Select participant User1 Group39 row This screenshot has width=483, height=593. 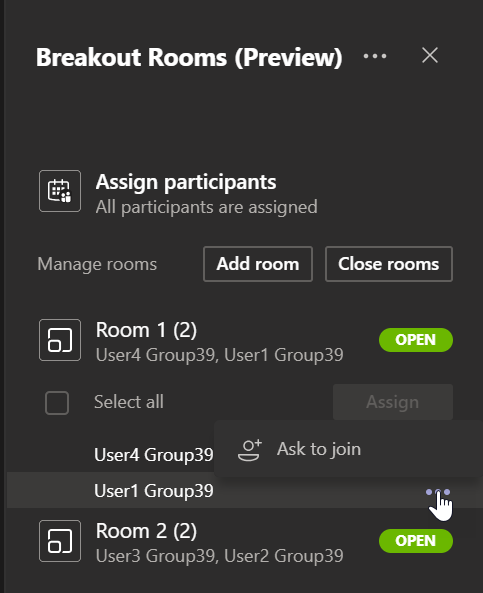pyautogui.click(x=244, y=490)
